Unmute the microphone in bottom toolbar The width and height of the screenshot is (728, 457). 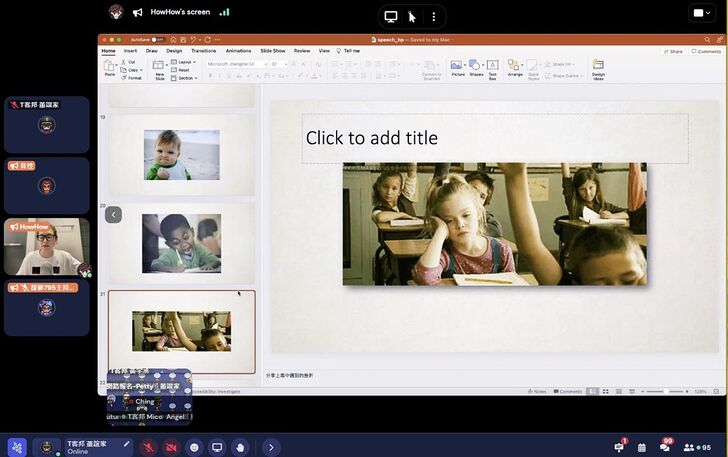149,447
